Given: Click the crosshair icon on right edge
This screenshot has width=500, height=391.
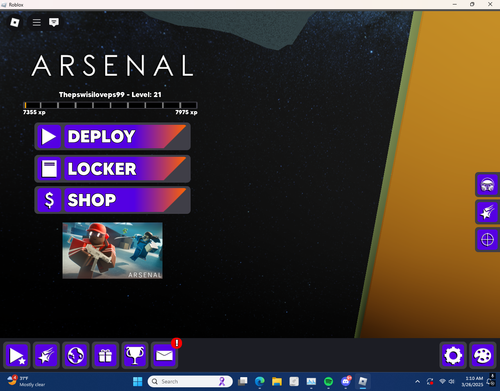Looking at the screenshot, I should point(487,240).
